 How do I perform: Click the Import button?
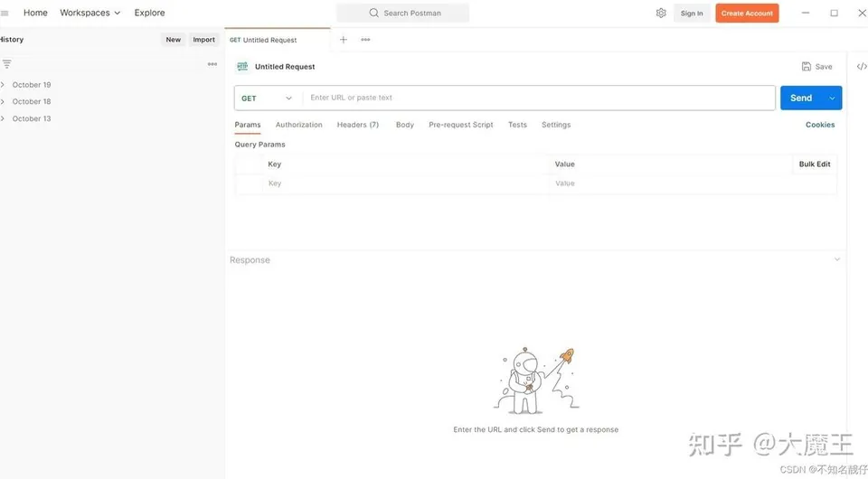[203, 40]
